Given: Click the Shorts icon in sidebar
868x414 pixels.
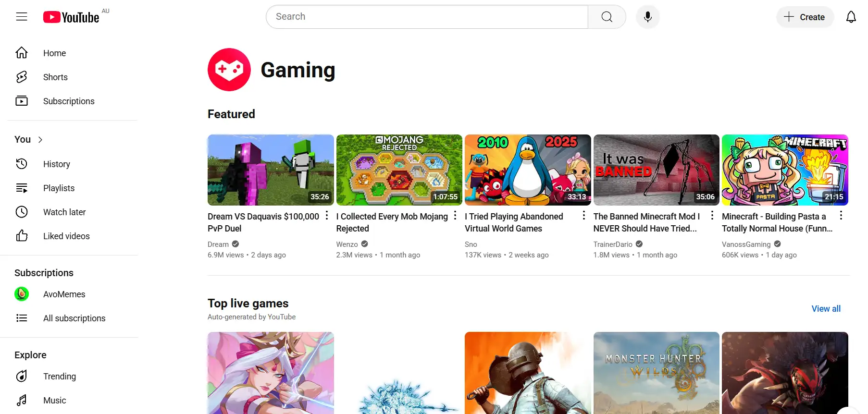Looking at the screenshot, I should tap(22, 77).
